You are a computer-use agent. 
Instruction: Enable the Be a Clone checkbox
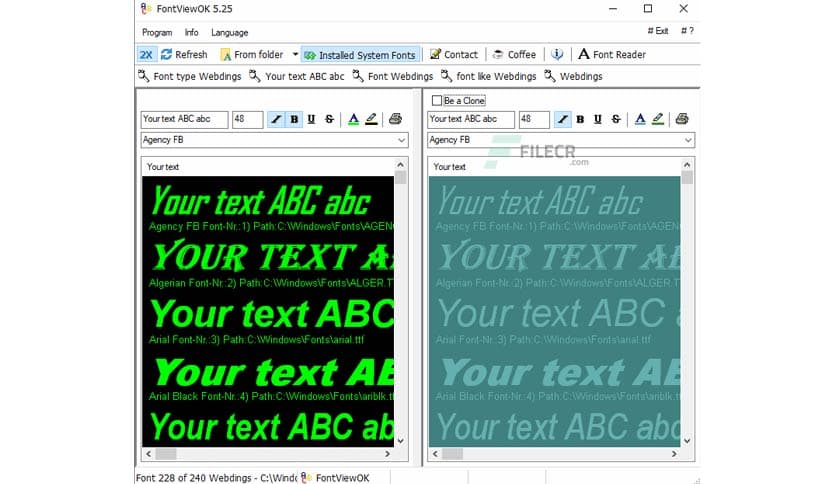click(x=437, y=101)
